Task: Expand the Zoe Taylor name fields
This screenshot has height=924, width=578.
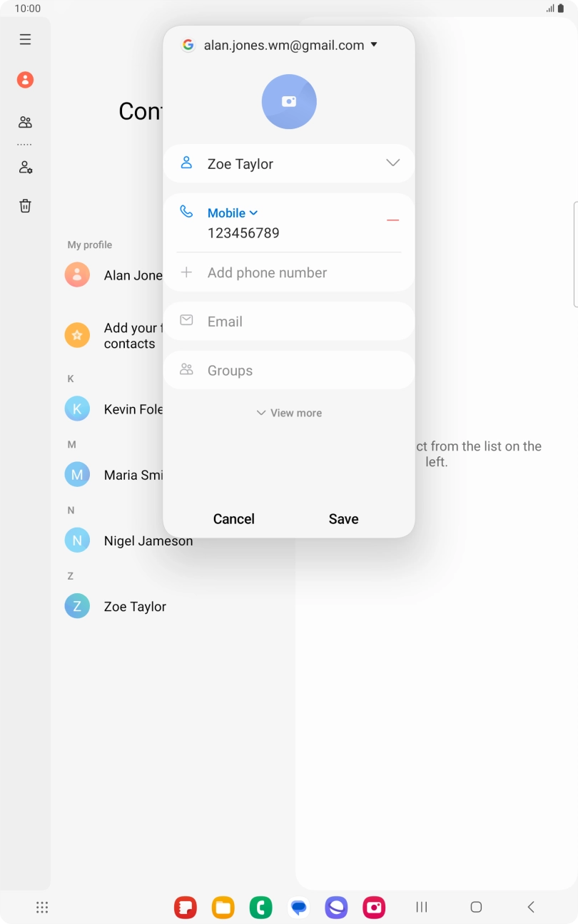Action: (392, 163)
